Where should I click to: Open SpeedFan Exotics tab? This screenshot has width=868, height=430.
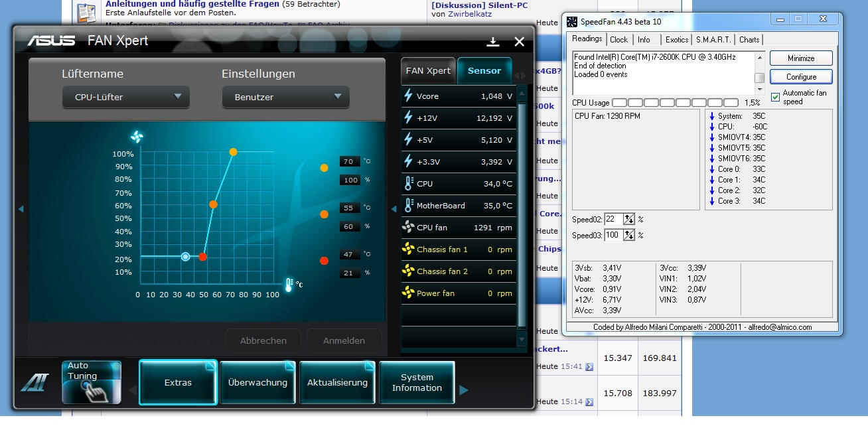tap(677, 40)
